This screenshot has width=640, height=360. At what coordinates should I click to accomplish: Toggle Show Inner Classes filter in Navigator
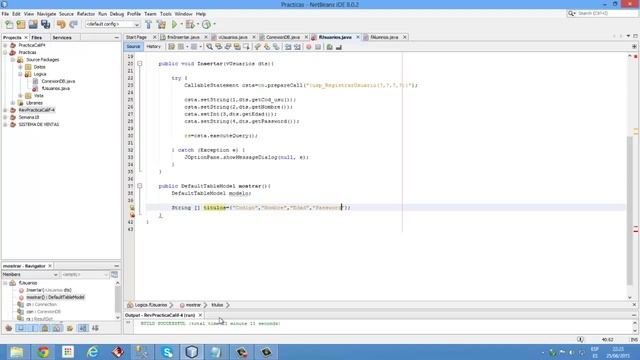pos(58,328)
